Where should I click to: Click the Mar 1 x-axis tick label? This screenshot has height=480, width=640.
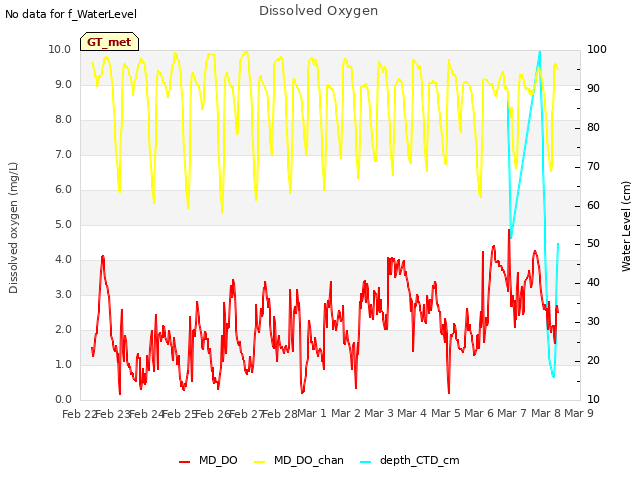(x=312, y=413)
